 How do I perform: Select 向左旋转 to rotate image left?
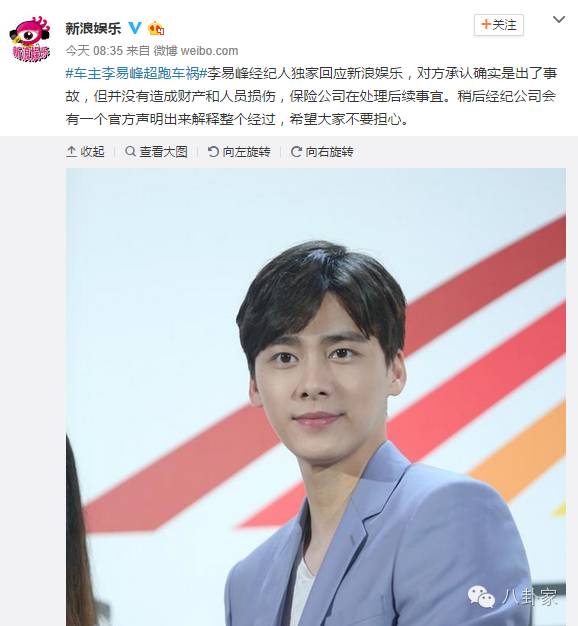pyautogui.click(x=246, y=151)
